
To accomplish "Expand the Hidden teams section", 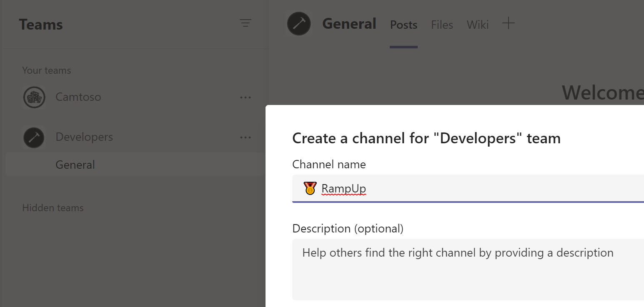I will (53, 208).
